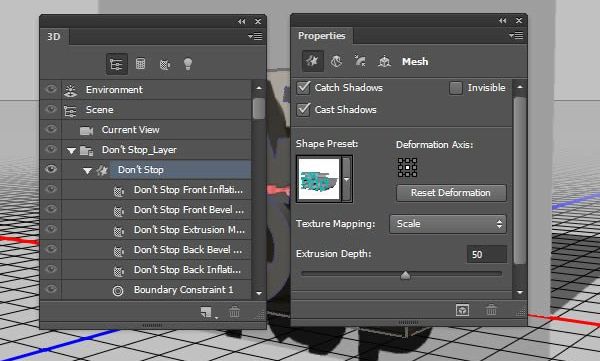Image resolution: width=600 pixels, height=361 pixels.
Task: Click the Current View camera icon
Action: (86, 131)
